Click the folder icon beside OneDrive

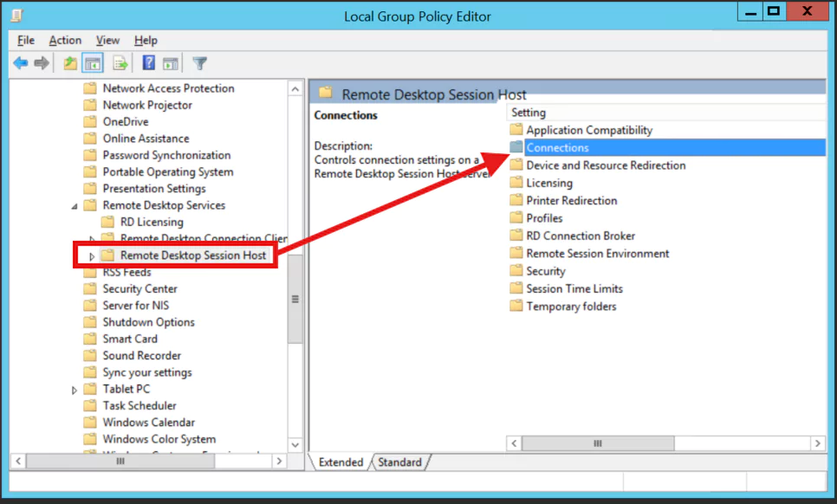[90, 121]
